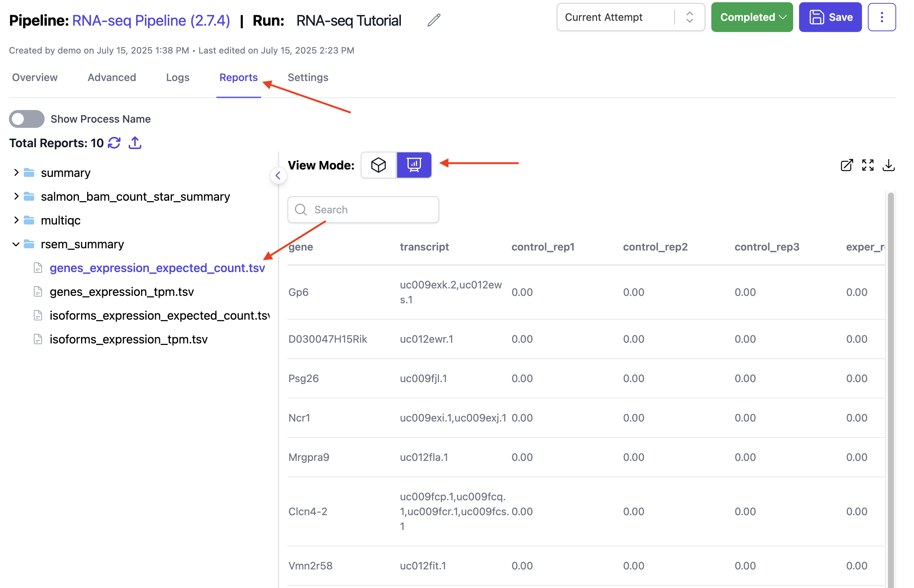Click the Save button
This screenshot has width=914, height=588.
tap(830, 17)
